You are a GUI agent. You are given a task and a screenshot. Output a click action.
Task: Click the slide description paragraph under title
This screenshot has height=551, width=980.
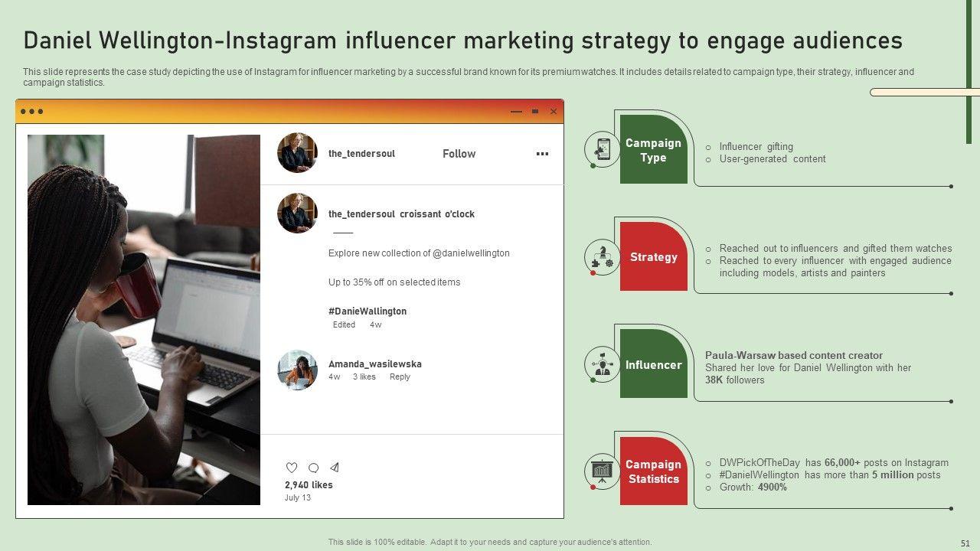tap(468, 77)
